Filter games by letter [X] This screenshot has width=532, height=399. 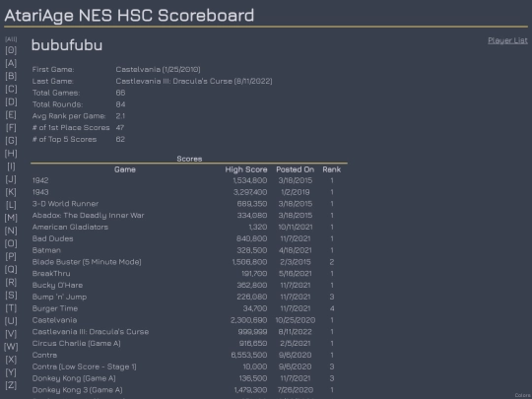pos(11,360)
